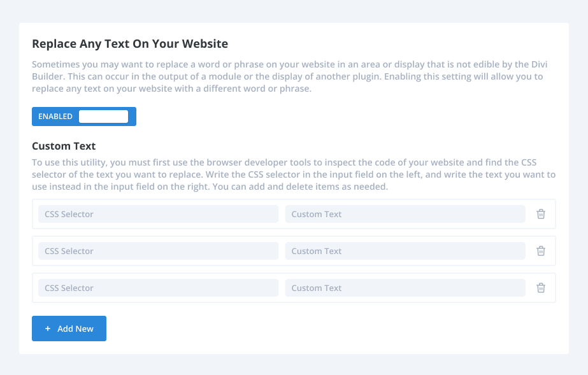The width and height of the screenshot is (588, 375).
Task: Delete the first CSS selector row
Action: (x=541, y=214)
